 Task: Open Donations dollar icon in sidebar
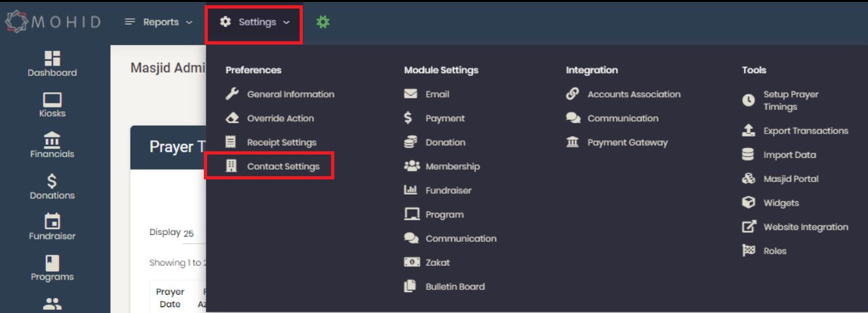52,181
